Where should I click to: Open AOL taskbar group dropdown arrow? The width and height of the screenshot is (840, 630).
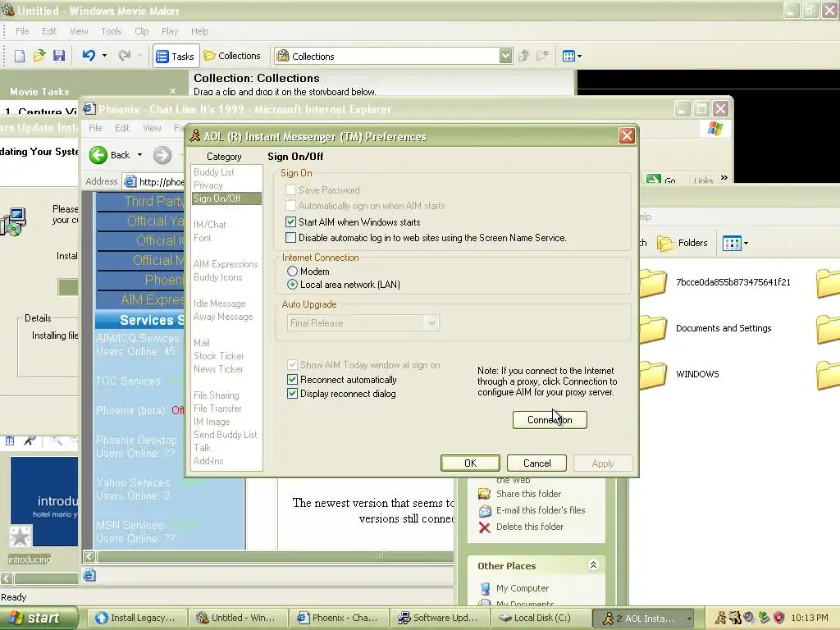coord(689,619)
